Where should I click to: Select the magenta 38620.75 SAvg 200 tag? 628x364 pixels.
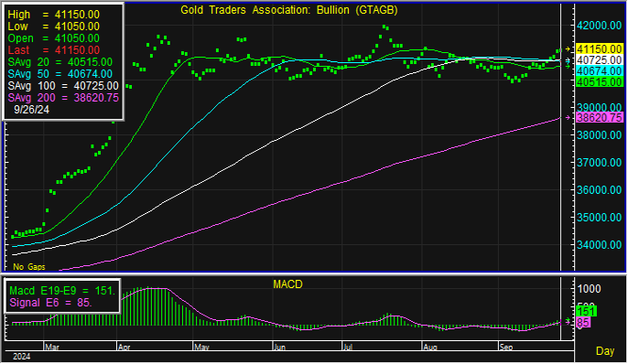(x=599, y=118)
